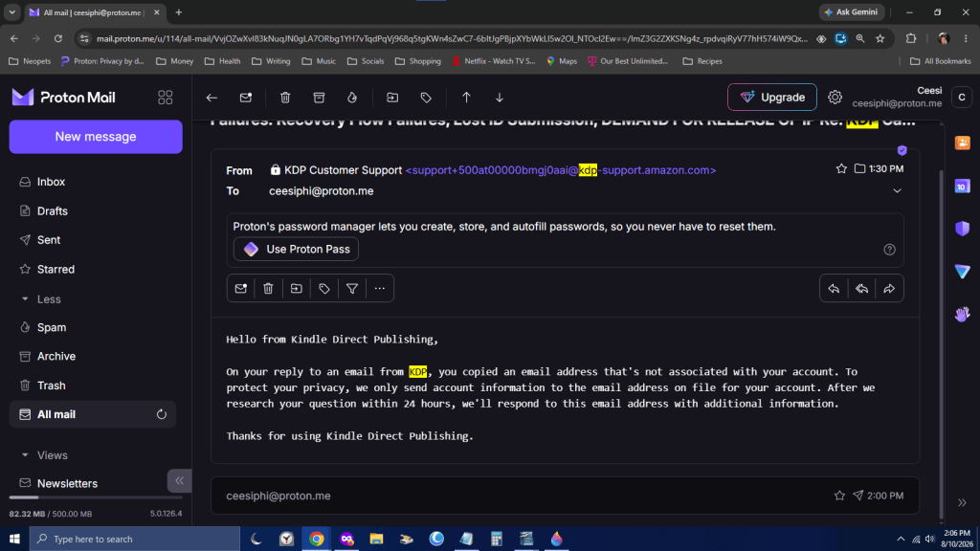Apply label from message toolbar tag icon
The height and width of the screenshot is (551, 980).
[323, 289]
